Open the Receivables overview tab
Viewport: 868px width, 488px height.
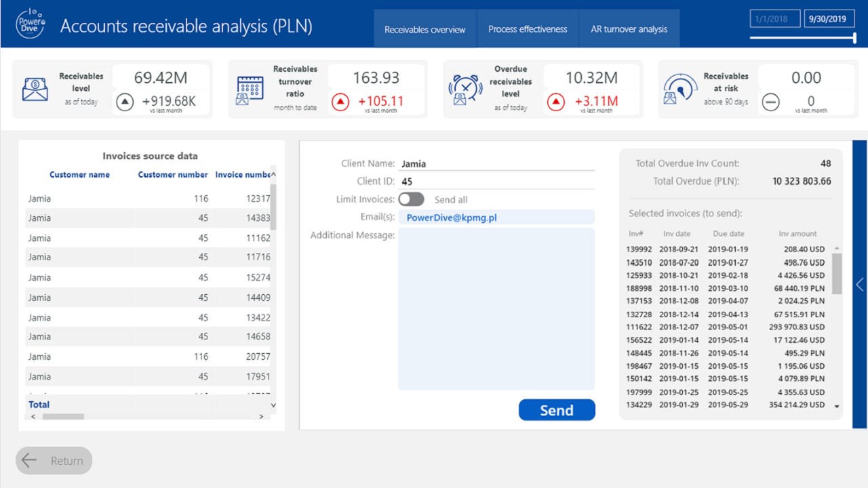[x=425, y=29]
